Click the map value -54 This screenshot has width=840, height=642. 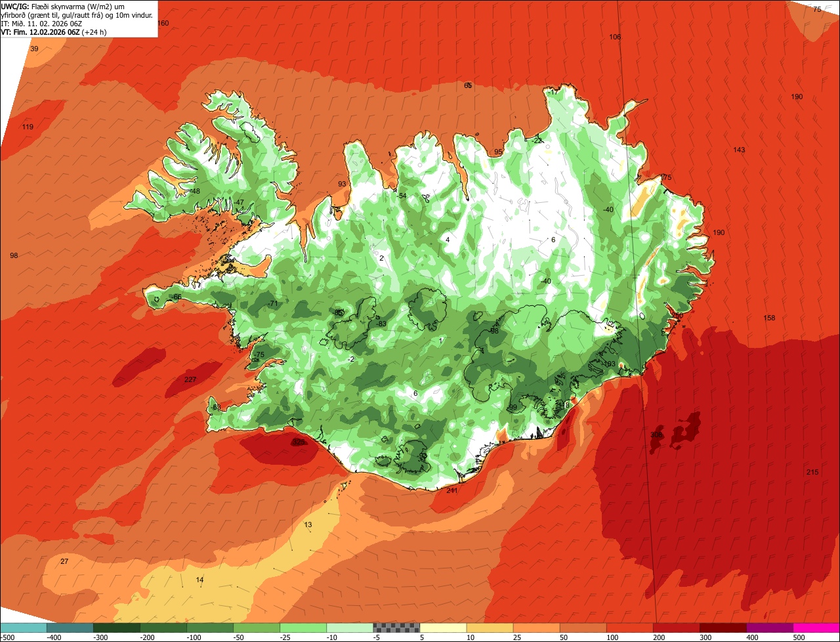pyautogui.click(x=402, y=196)
